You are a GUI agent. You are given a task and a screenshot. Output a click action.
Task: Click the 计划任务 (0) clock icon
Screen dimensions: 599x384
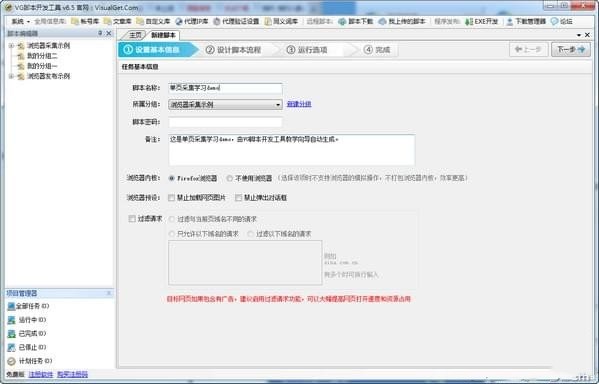click(11, 361)
